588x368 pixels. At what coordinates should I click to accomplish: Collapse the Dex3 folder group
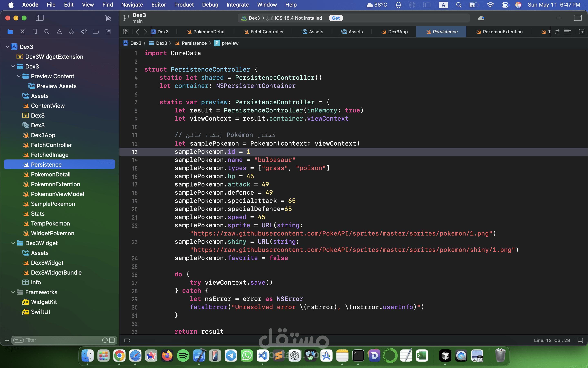13,66
